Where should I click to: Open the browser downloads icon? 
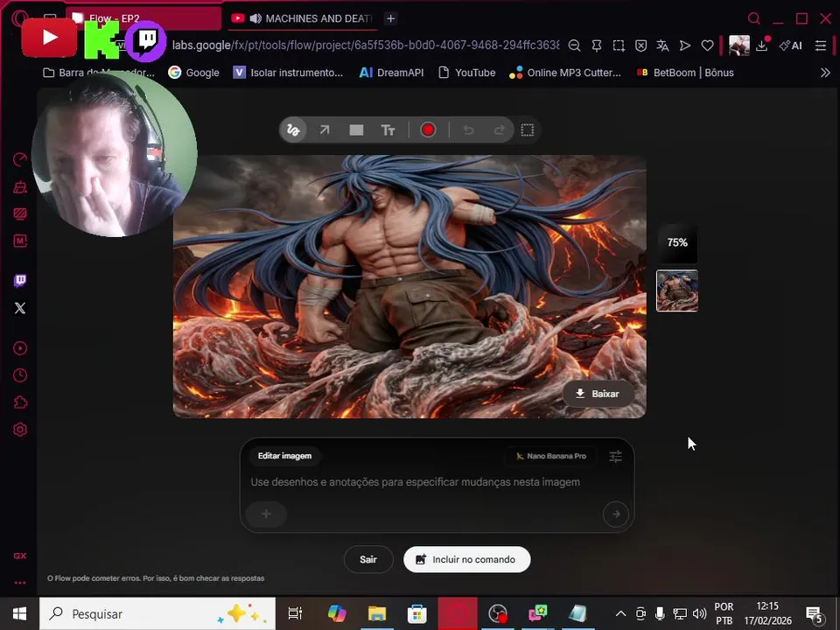tap(762, 45)
